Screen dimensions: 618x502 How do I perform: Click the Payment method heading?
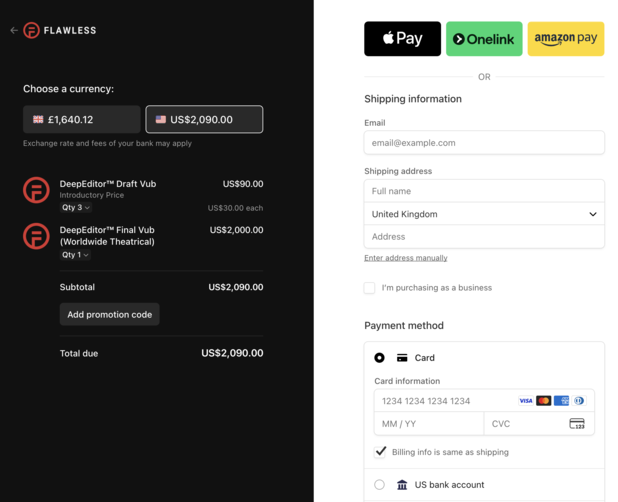[x=404, y=325]
